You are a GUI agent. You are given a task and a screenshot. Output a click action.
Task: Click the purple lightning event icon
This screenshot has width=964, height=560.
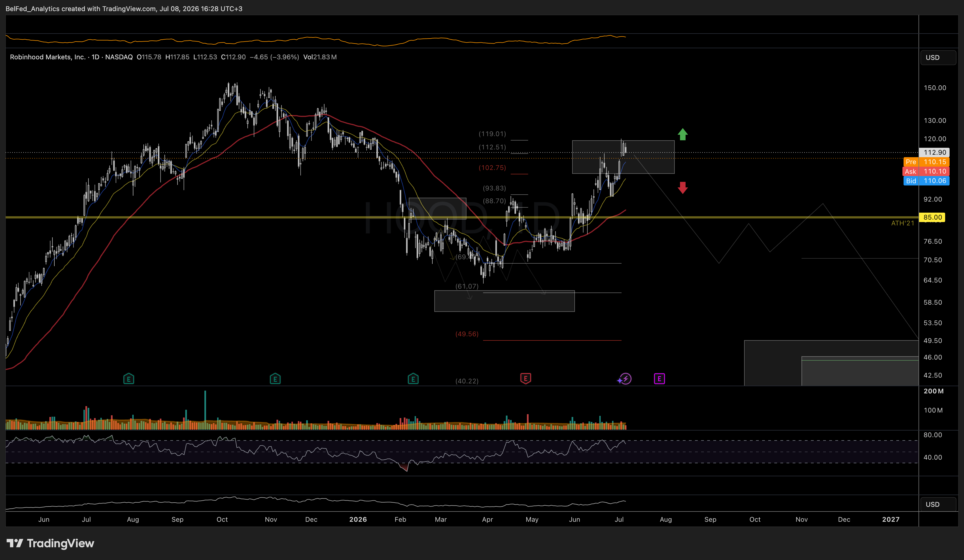[x=625, y=379]
